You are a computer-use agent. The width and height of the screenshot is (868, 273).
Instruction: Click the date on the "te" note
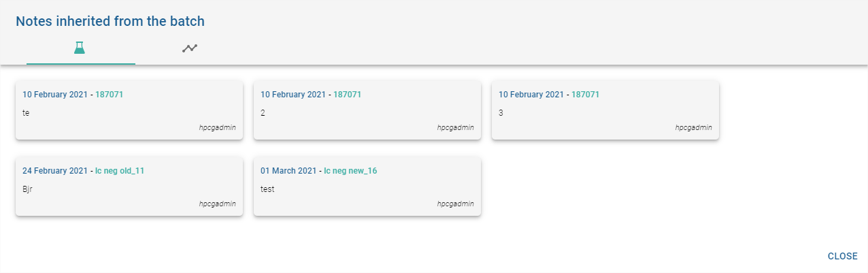pos(55,95)
